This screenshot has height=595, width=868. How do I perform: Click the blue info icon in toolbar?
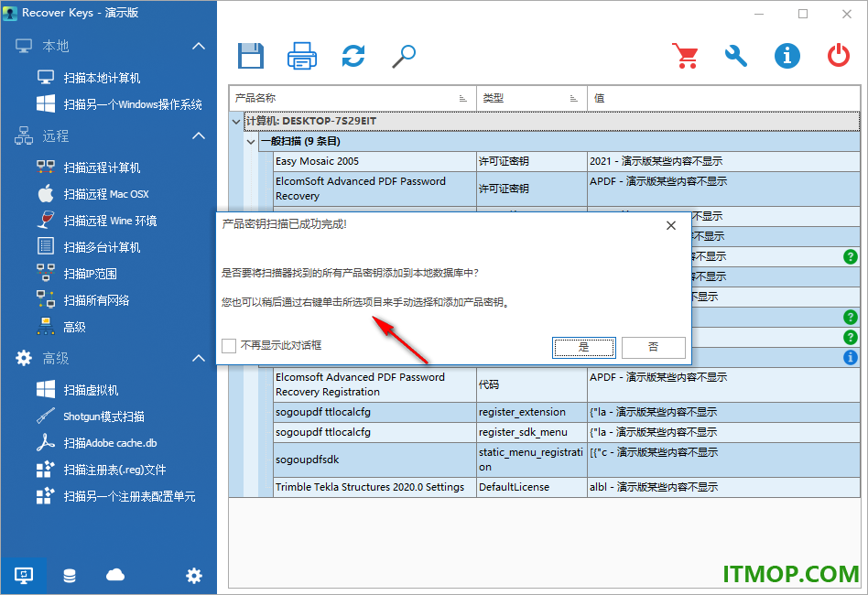787,56
